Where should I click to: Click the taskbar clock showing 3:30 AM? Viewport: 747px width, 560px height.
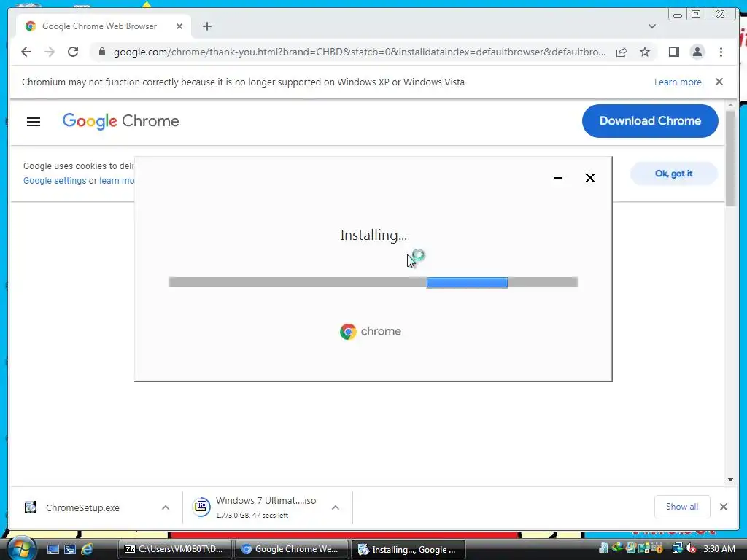click(719, 549)
